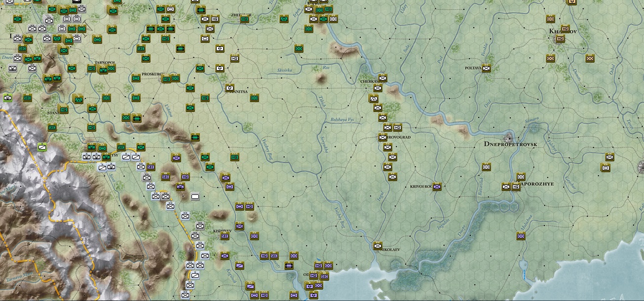Select the infantry counter at Nikolaev

tap(378, 246)
